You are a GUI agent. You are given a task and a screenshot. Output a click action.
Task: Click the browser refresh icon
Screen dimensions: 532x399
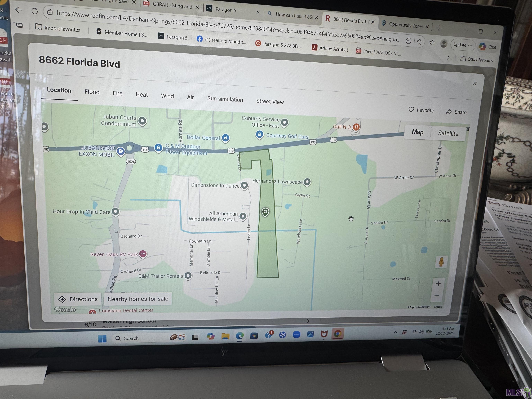point(35,11)
